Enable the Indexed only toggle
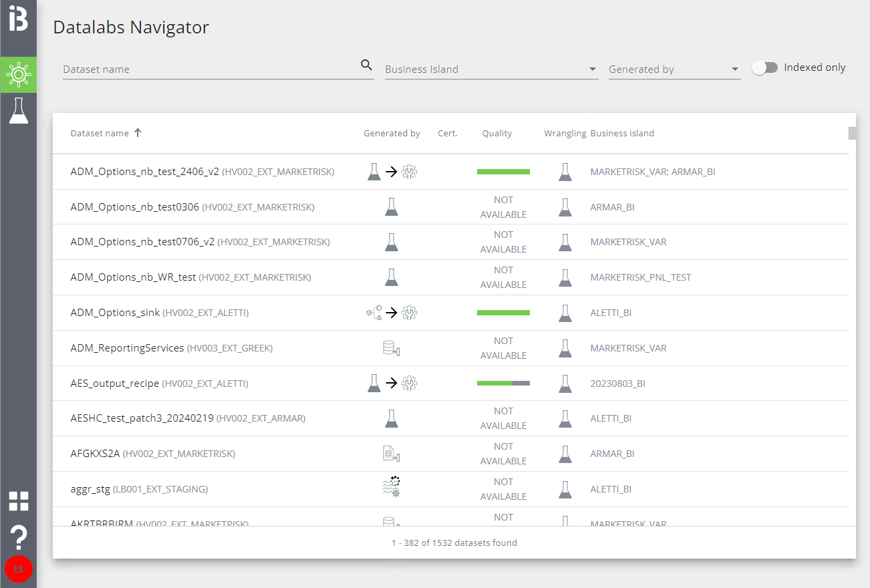This screenshot has height=588, width=870. pyautogui.click(x=765, y=67)
